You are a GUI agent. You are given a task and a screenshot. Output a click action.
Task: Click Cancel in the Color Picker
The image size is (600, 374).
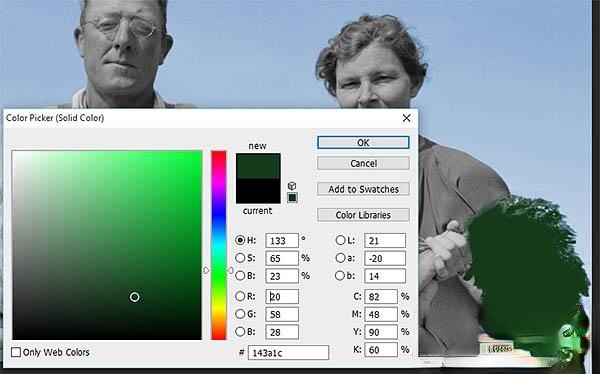[x=363, y=163]
